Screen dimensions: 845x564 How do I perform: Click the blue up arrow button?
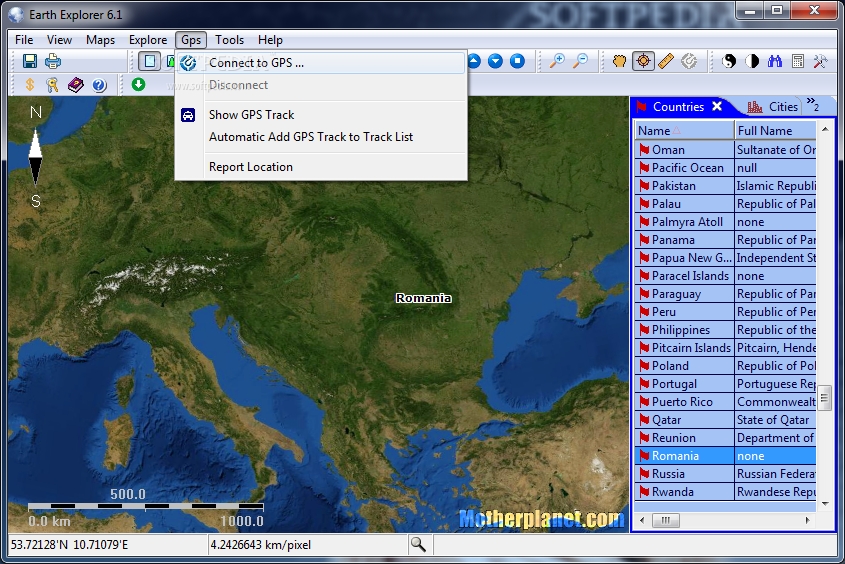point(474,61)
